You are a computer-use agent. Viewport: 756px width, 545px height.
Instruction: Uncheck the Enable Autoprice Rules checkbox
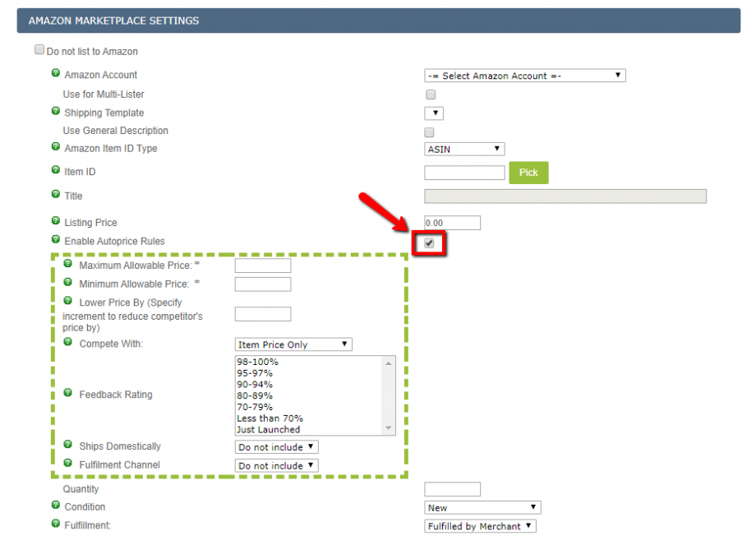point(428,242)
